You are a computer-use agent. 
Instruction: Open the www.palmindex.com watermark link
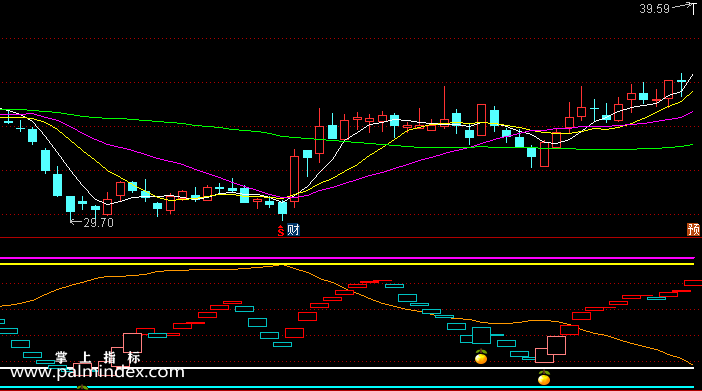97,372
